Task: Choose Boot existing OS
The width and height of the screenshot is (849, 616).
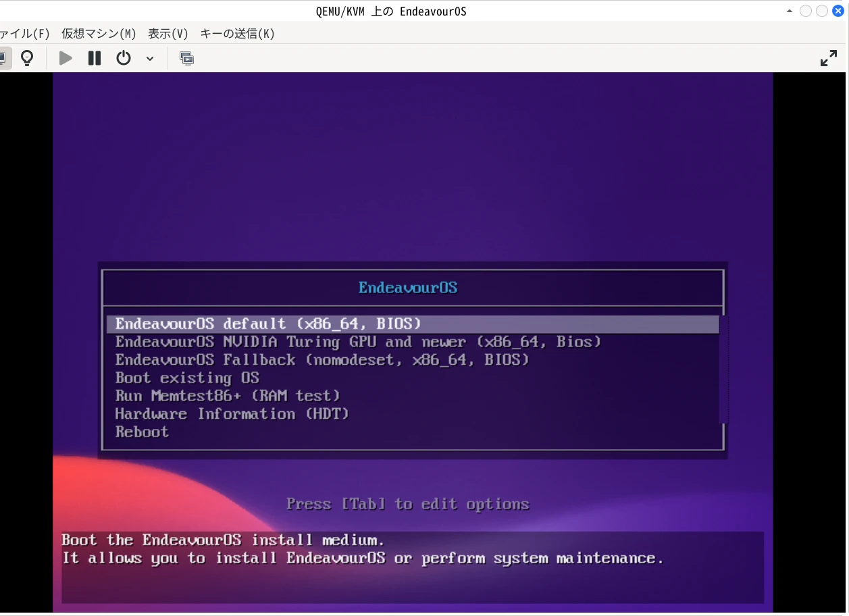Action: (187, 378)
